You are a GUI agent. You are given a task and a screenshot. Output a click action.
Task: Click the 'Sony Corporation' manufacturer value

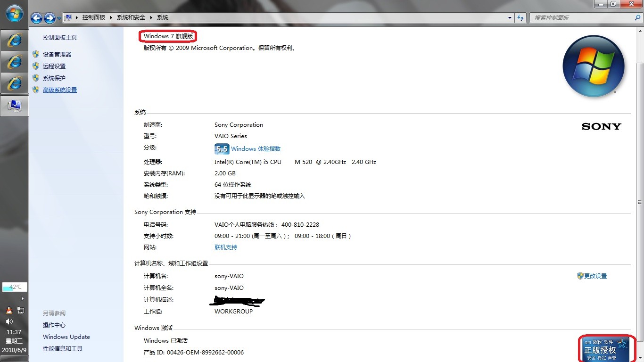point(239,125)
